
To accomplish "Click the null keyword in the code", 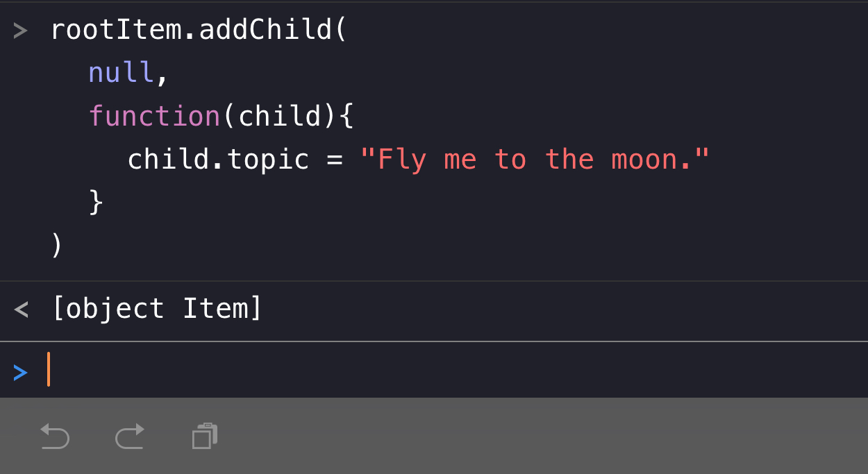I will click(122, 72).
